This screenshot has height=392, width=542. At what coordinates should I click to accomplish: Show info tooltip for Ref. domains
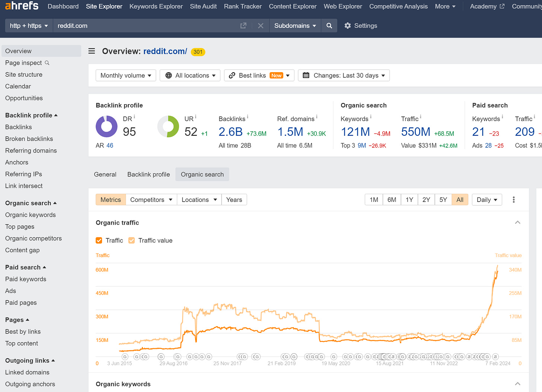coord(317,117)
